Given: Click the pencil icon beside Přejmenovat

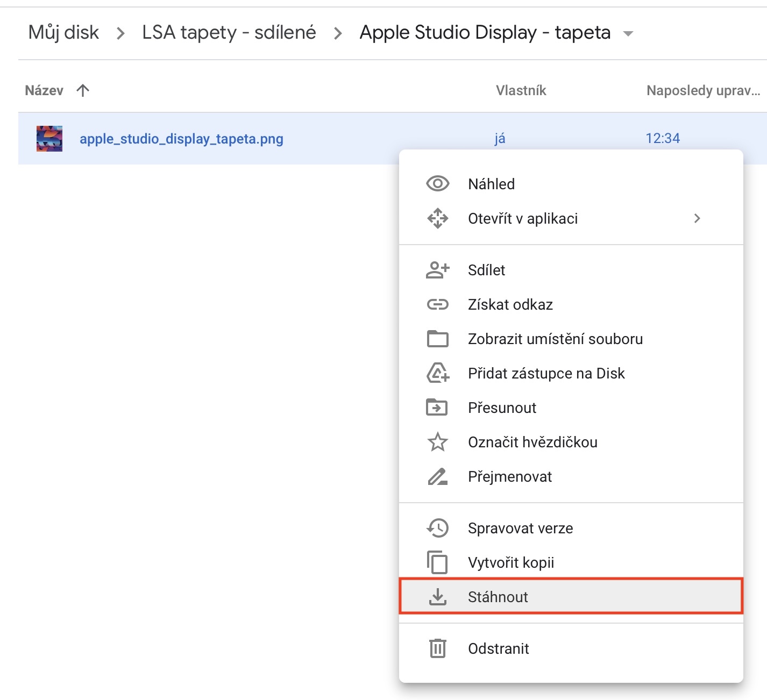Looking at the screenshot, I should click(437, 476).
